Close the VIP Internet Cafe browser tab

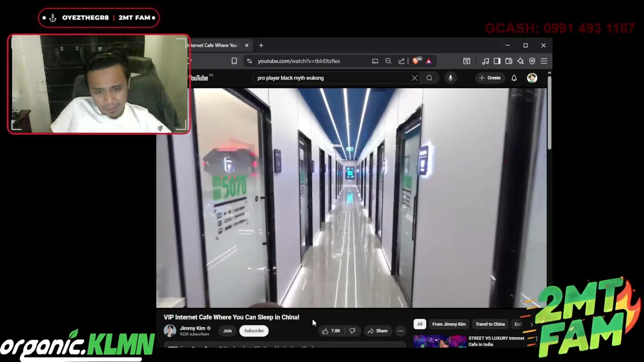click(247, 45)
